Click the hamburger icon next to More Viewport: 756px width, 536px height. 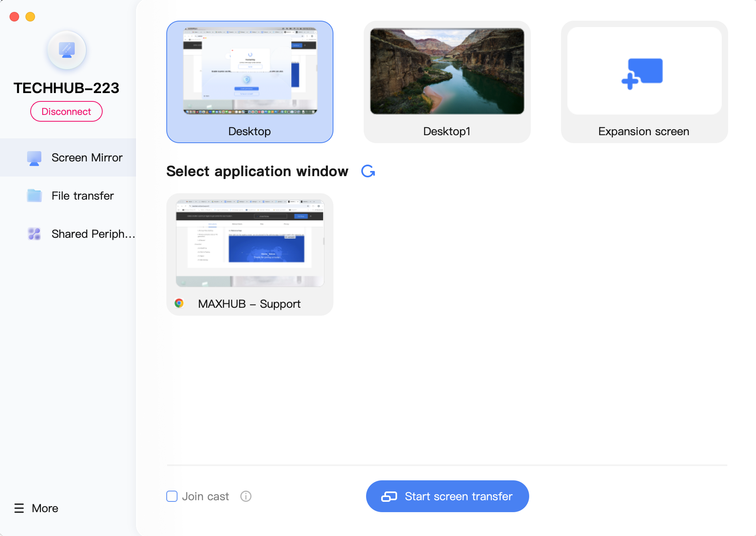(19, 508)
